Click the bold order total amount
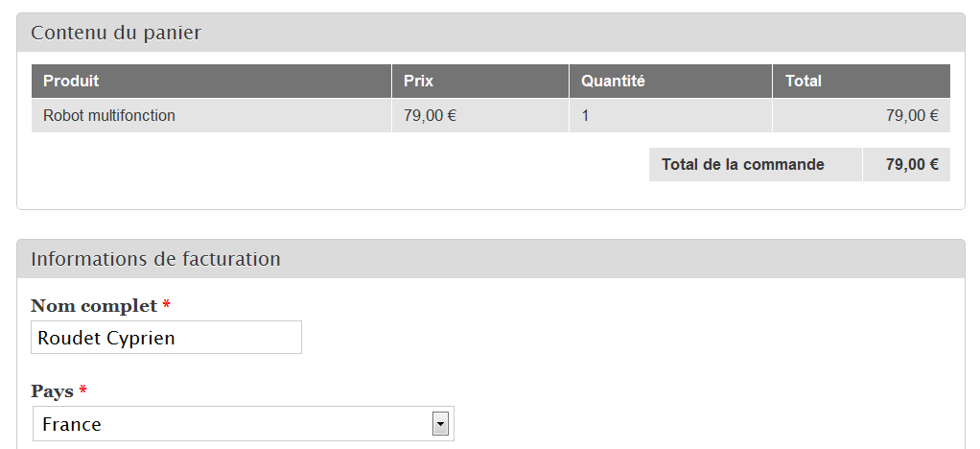Viewport: 980px width, 449px height. (911, 164)
